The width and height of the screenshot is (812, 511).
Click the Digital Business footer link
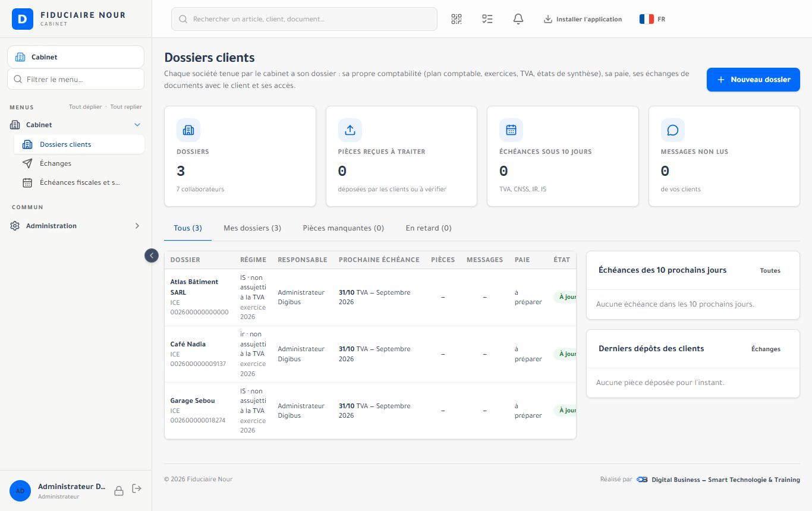tap(718, 480)
